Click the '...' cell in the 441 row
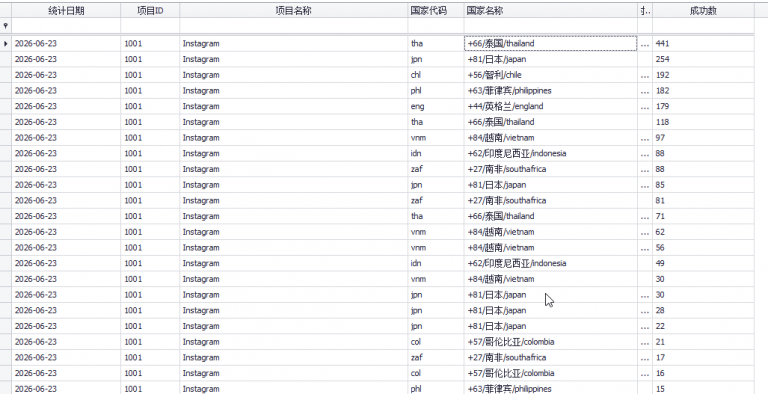 [x=645, y=44]
